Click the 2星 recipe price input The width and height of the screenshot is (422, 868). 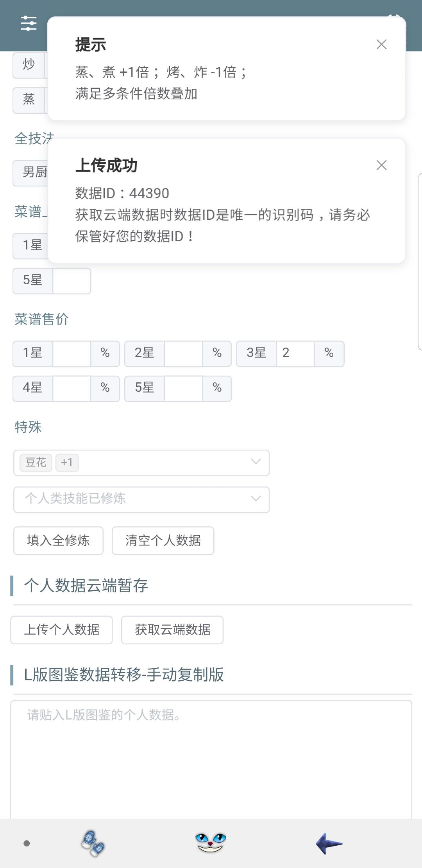(x=183, y=353)
